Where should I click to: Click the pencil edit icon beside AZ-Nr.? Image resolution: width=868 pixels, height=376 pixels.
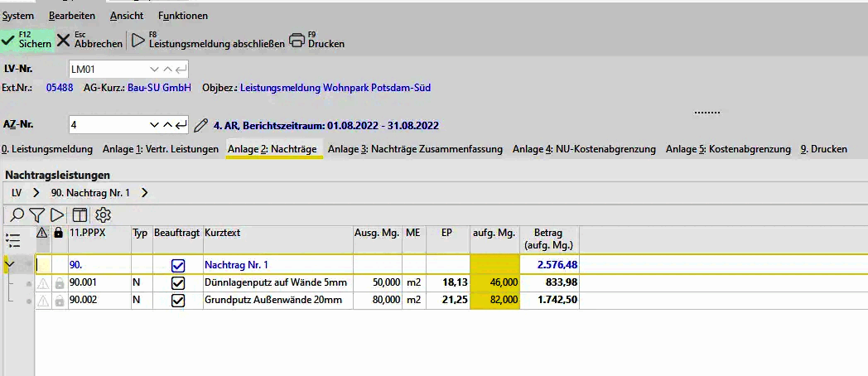point(200,125)
